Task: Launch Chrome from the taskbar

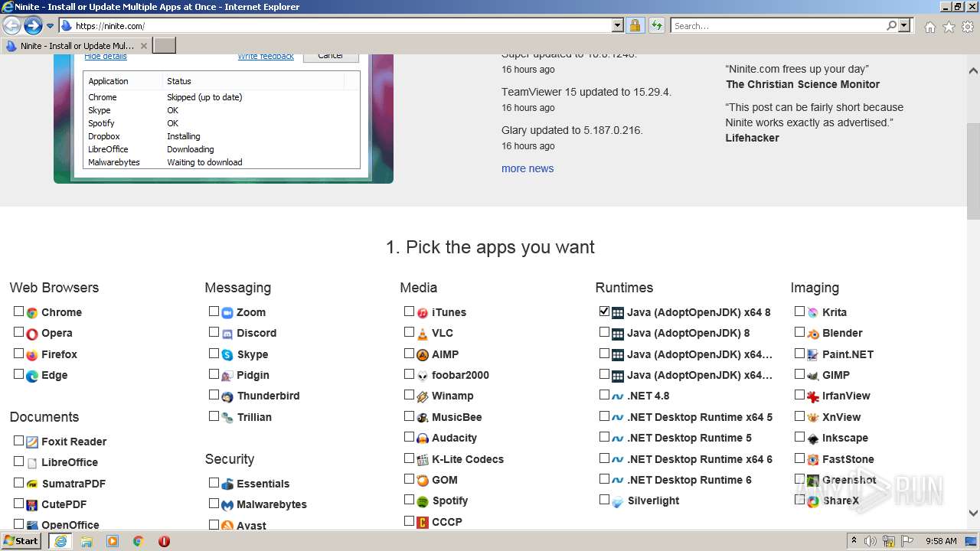Action: [x=138, y=541]
